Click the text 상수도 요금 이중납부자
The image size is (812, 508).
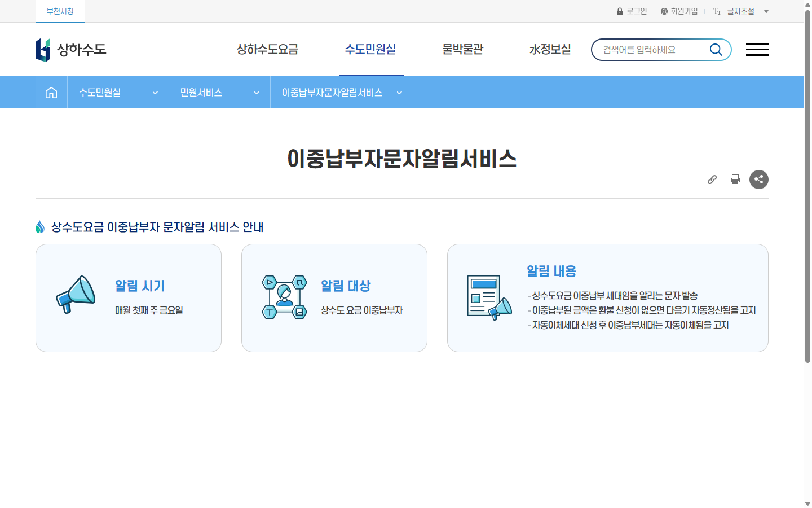coord(362,310)
